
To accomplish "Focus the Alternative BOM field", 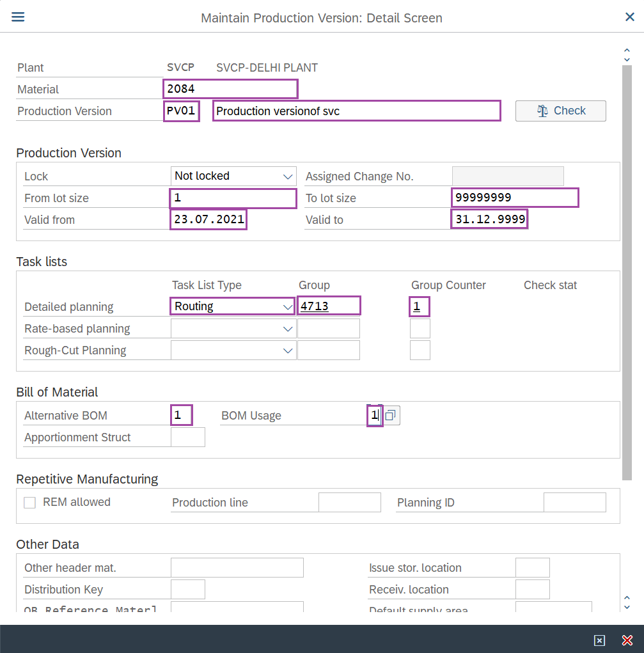I will coord(182,415).
